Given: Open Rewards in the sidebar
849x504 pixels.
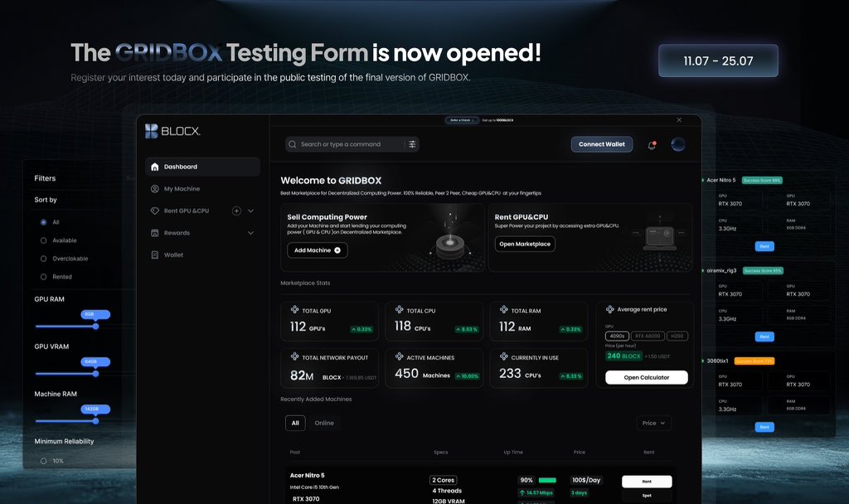Looking at the screenshot, I should click(177, 233).
